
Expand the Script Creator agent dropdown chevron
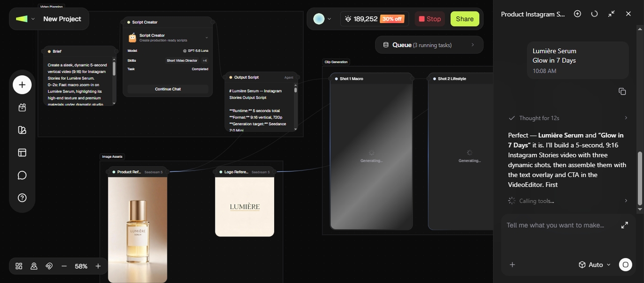[206, 38]
